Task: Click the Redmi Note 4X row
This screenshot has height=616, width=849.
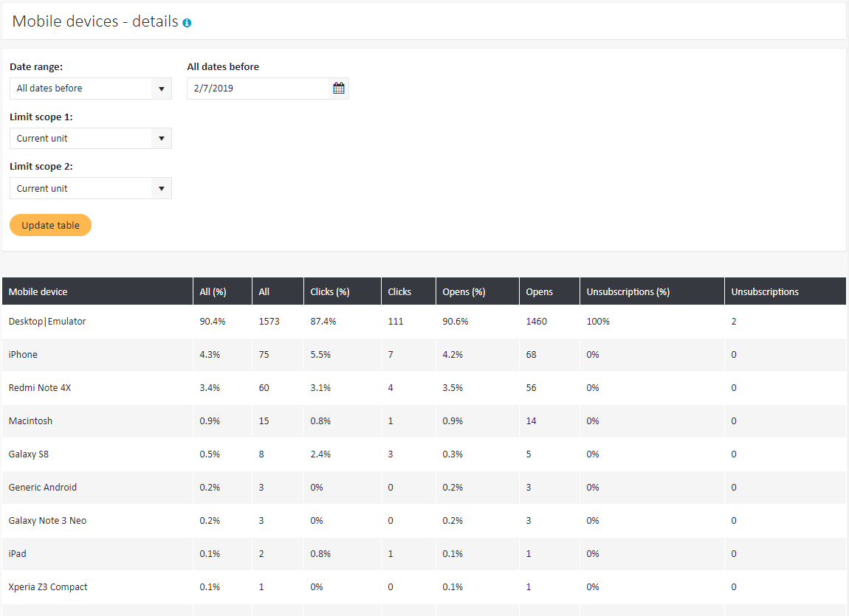Action: (x=40, y=388)
